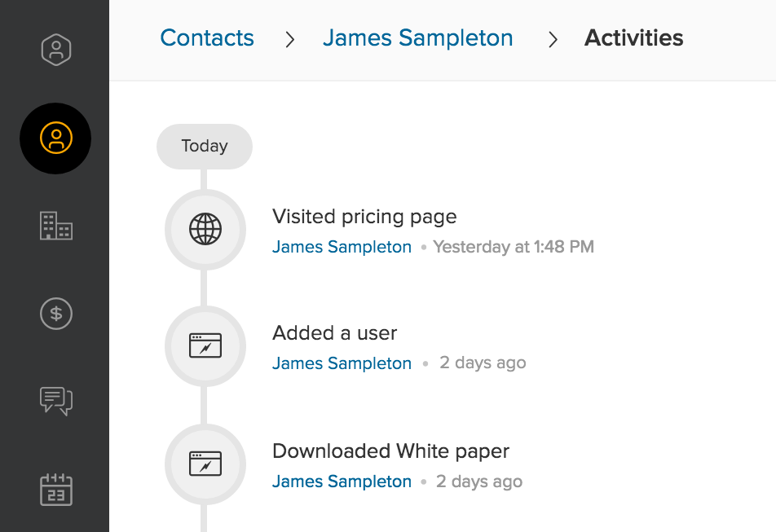776x532 pixels.
Task: Select the Activities breadcrumb item
Action: coord(633,38)
